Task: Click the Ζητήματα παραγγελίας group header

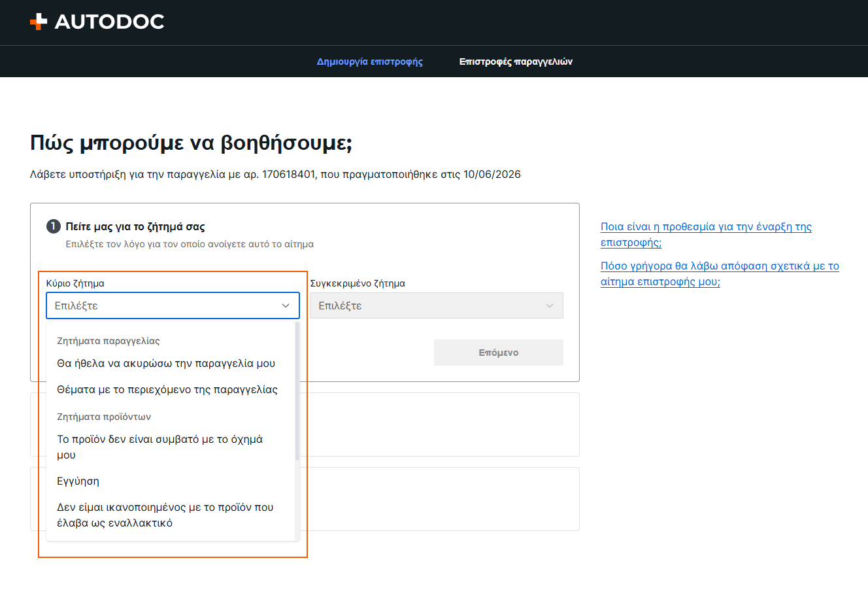Action: [x=108, y=341]
